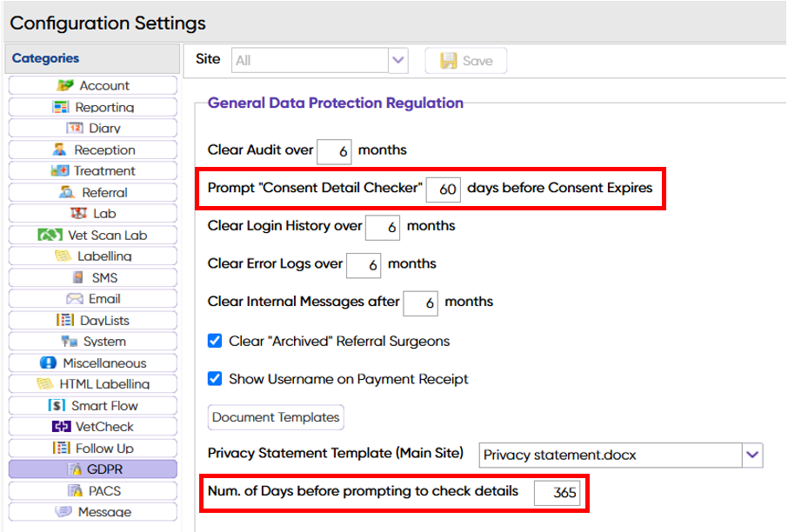Expand the Site dropdown arrow
The width and height of the screenshot is (788, 532).
coord(398,61)
